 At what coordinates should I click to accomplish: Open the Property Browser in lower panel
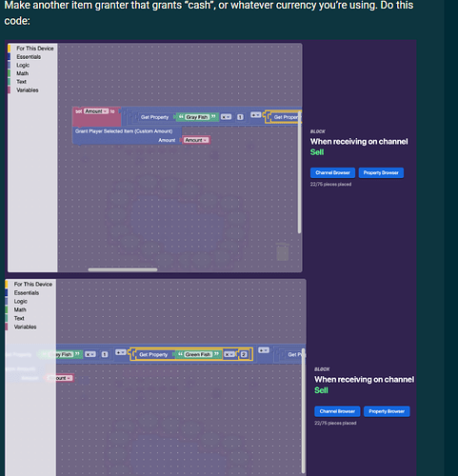[387, 411]
